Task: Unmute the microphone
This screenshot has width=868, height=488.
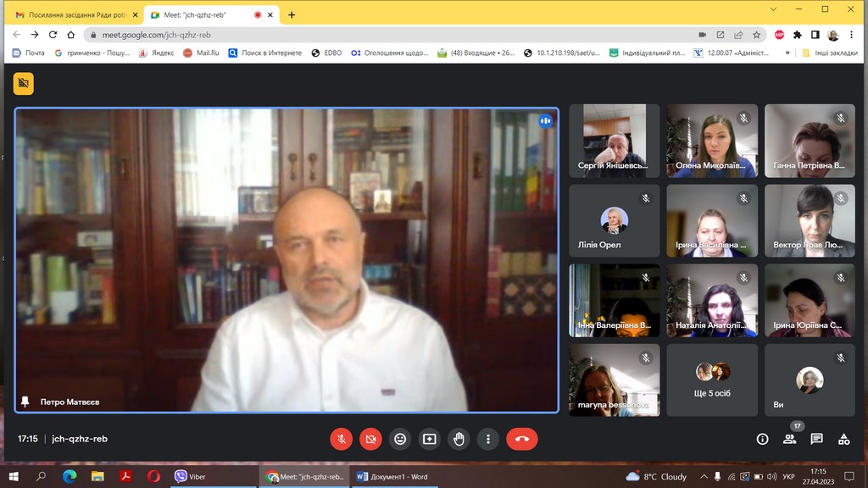Action: coord(341,439)
